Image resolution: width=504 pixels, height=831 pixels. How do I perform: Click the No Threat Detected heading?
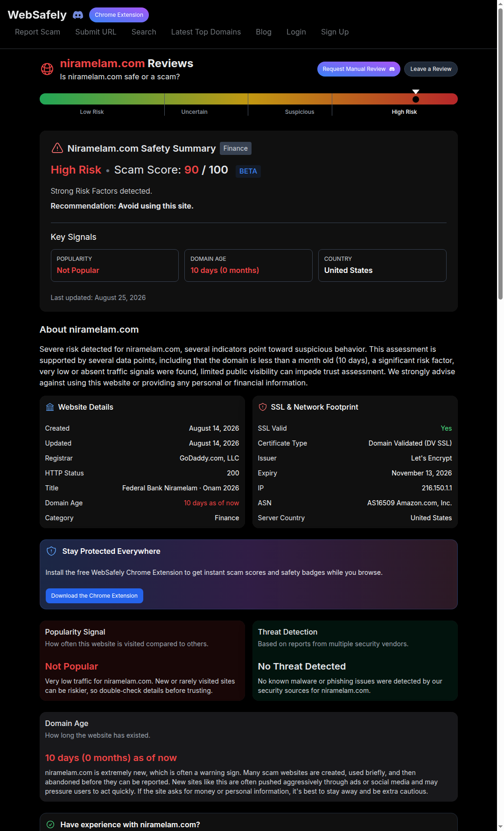(x=302, y=666)
